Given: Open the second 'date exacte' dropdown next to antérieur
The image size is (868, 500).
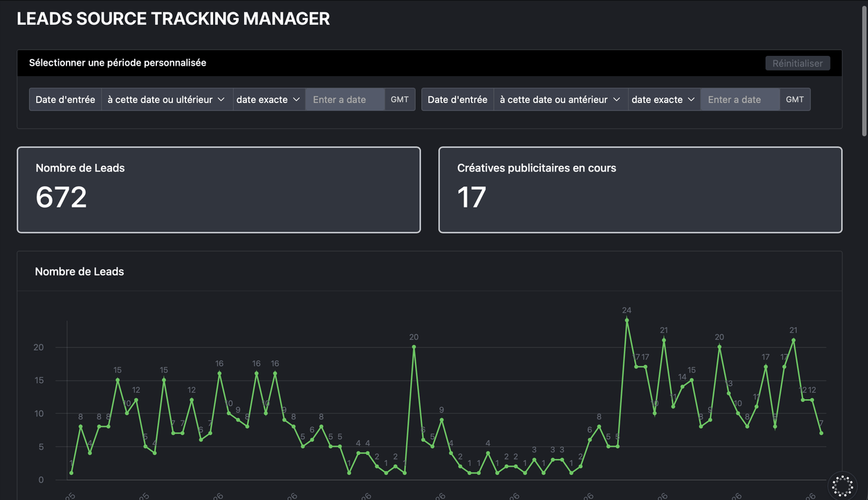Looking at the screenshot, I should pyautogui.click(x=663, y=100).
